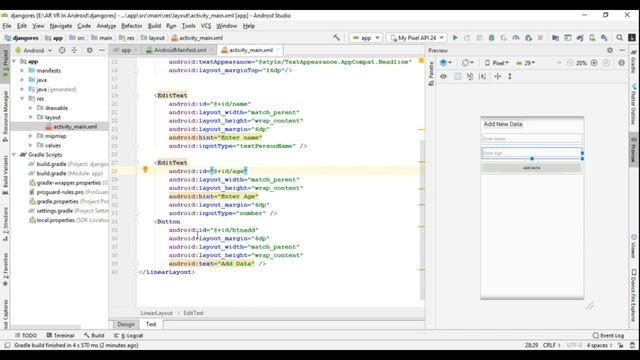Open the File menu
Screen dimensions: 640x360
coord(7,26)
